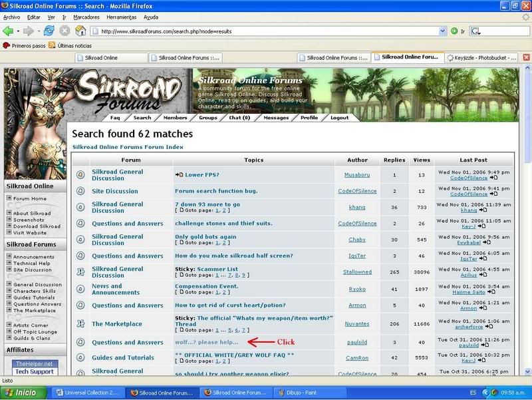Click the latest post icon in Lower FPS row
This screenshot has height=400, width=532.
[493, 178]
